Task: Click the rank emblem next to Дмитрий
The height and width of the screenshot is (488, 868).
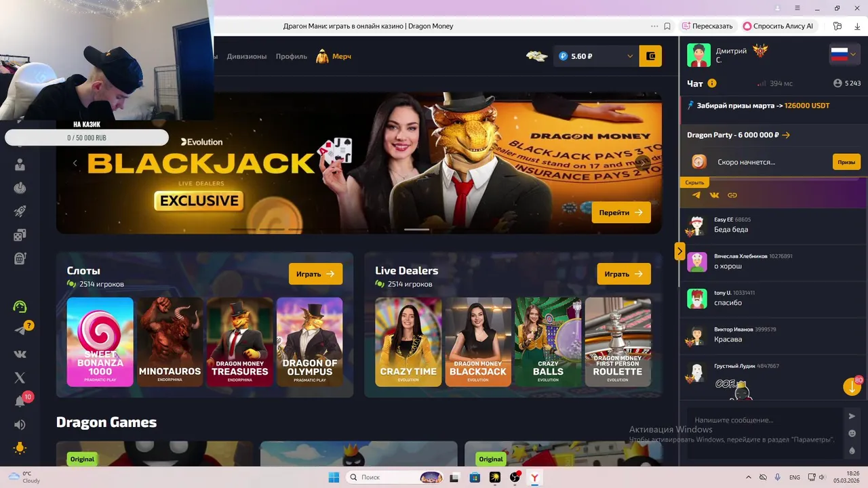Action: (x=760, y=51)
